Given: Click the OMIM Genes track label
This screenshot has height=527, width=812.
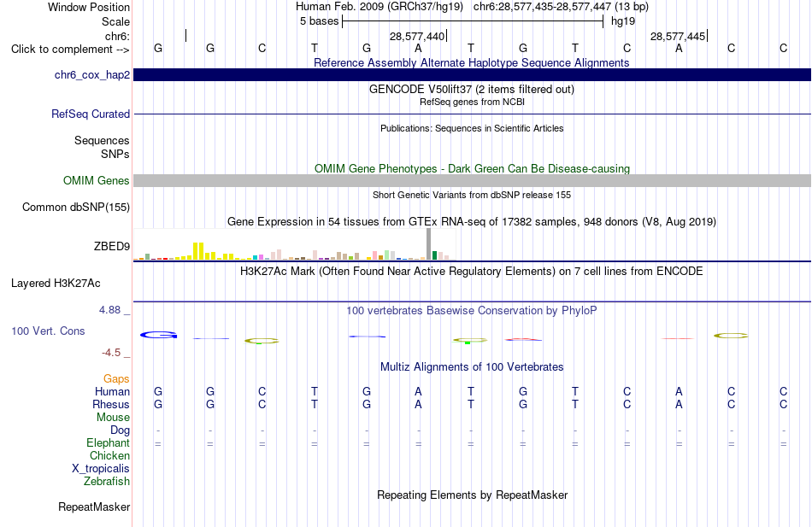Looking at the screenshot, I should click(97, 181).
